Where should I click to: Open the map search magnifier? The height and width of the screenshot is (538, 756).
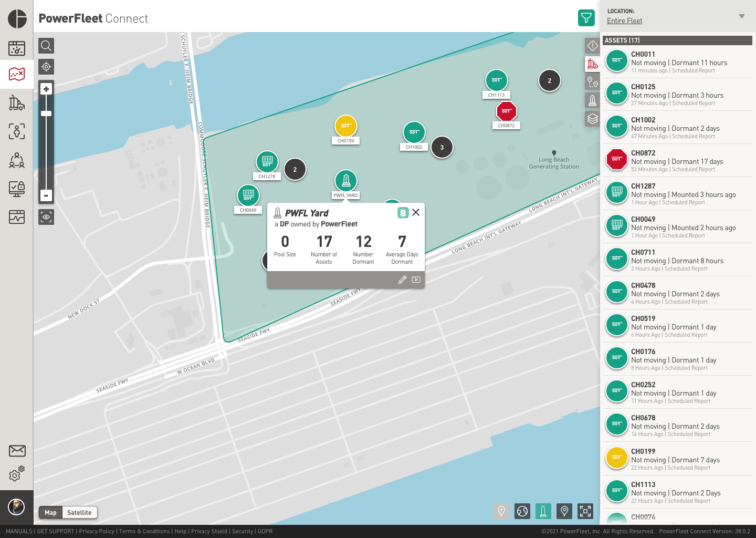click(46, 46)
